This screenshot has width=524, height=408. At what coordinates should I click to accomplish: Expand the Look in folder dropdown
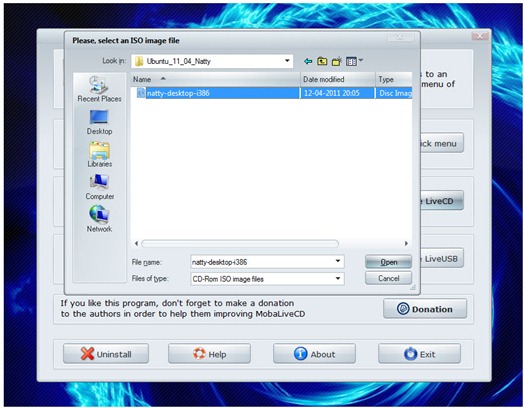coord(287,61)
